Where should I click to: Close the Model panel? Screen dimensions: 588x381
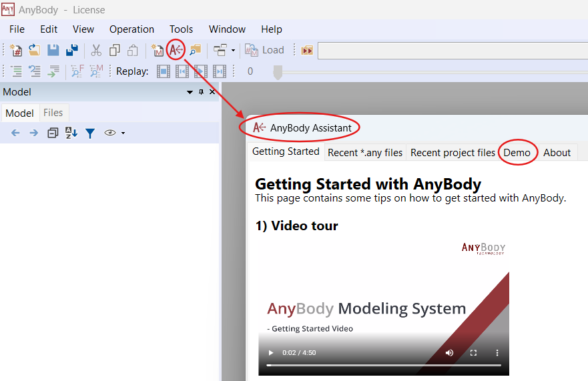click(212, 92)
